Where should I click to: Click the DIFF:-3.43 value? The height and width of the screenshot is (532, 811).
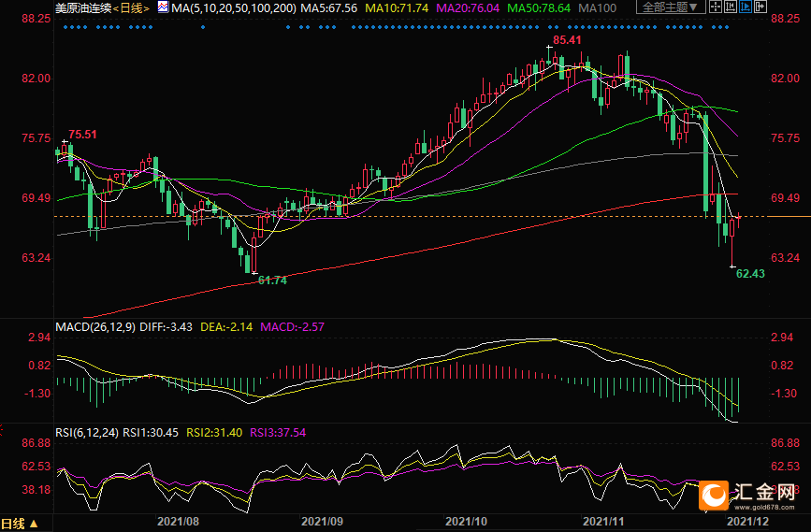166,327
